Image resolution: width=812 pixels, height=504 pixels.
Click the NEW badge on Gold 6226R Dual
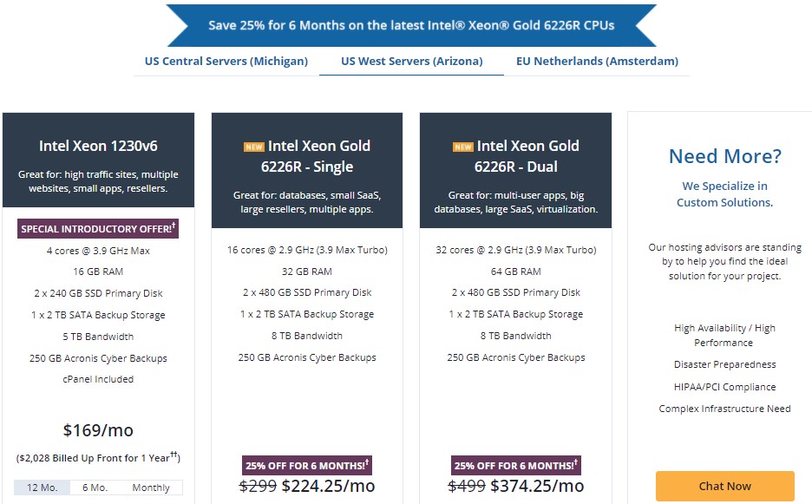462,147
